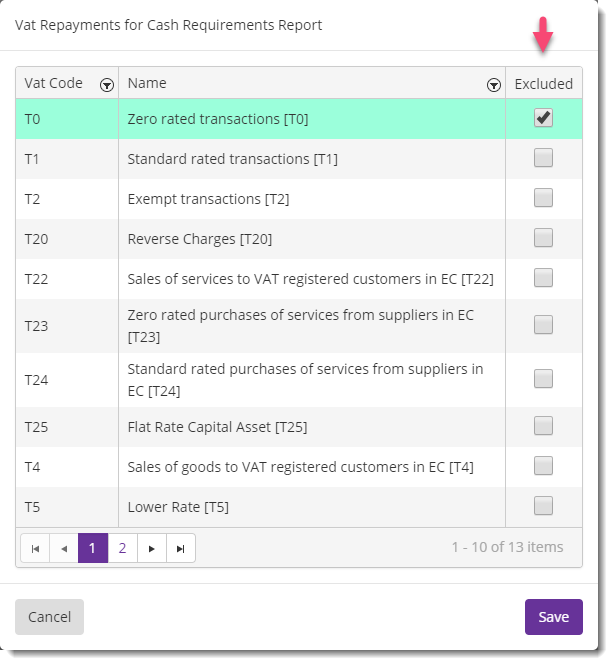Check Excluded for Flat Rate Capital Asset
This screenshot has width=613, height=665.
543,426
